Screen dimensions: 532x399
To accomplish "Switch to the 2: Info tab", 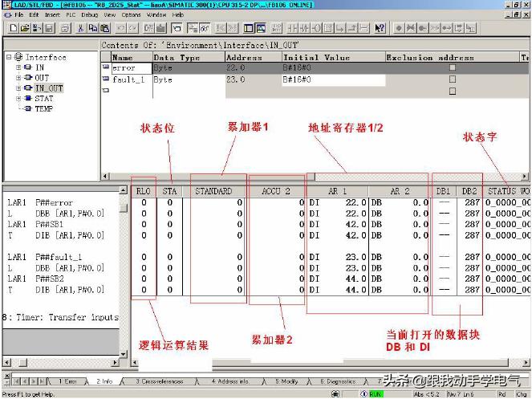I will coord(104,381).
